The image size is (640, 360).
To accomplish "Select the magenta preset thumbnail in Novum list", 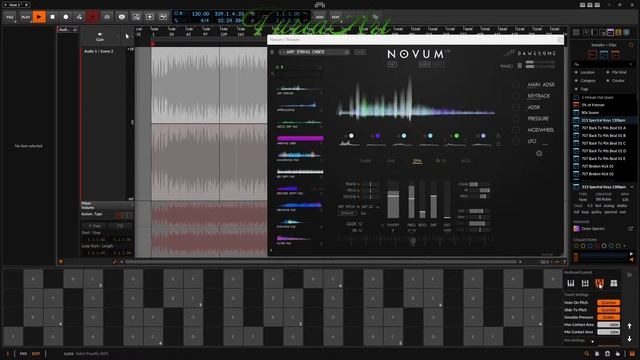I will [x=300, y=139].
